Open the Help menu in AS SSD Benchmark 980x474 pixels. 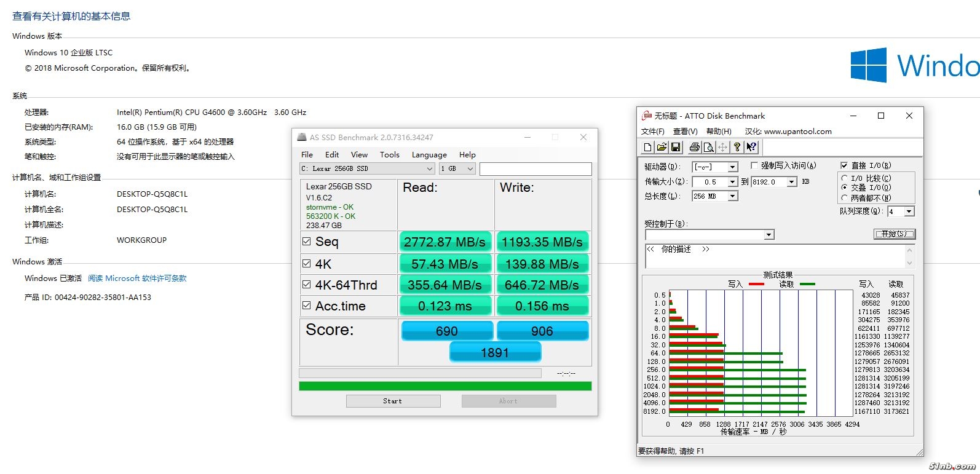click(x=467, y=155)
